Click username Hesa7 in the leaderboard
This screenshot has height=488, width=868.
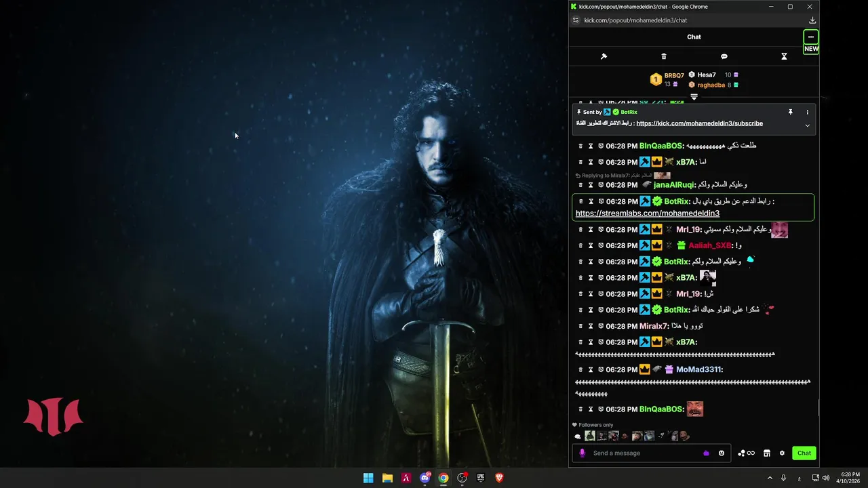(707, 75)
